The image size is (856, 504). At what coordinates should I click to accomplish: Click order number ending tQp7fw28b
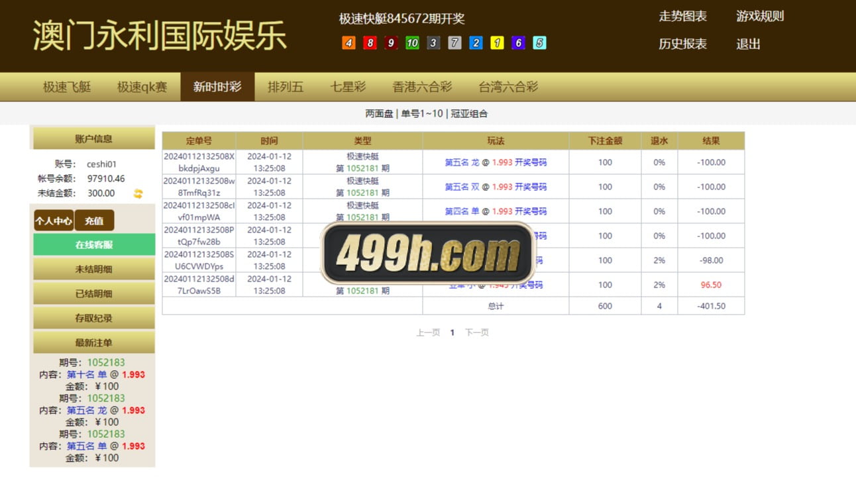[x=199, y=236]
